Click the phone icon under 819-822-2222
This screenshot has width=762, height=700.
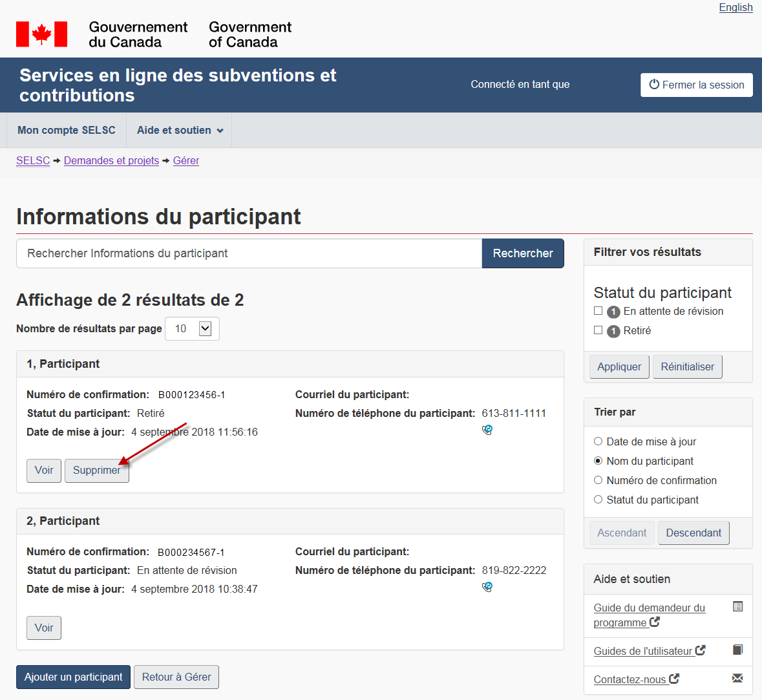coord(487,587)
